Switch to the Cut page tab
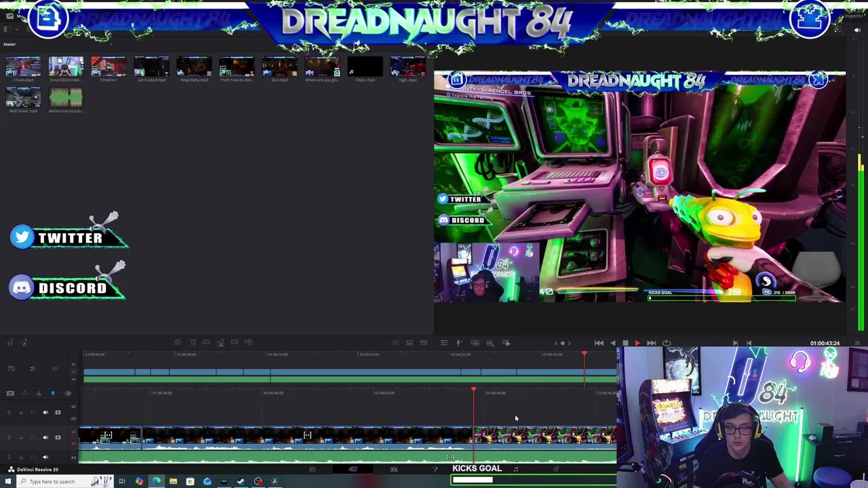This screenshot has width=868, height=488. [x=353, y=469]
